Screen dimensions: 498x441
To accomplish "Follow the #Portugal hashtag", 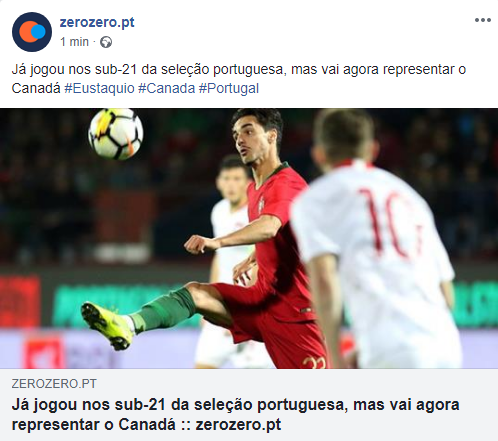I will click(x=229, y=89).
